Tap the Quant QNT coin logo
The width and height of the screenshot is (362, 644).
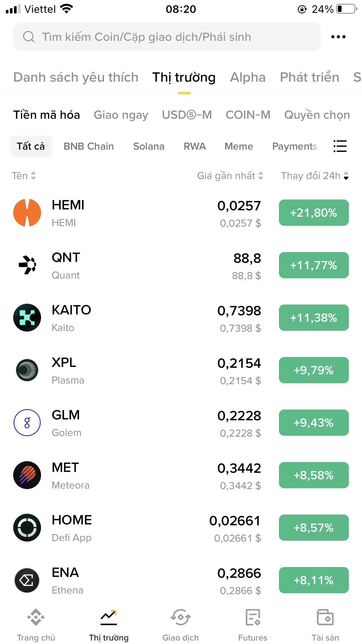(x=27, y=265)
